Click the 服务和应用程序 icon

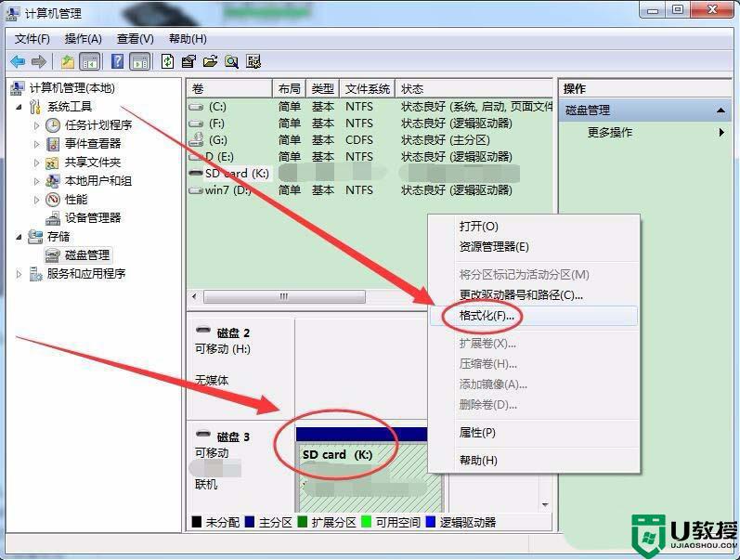(x=35, y=274)
